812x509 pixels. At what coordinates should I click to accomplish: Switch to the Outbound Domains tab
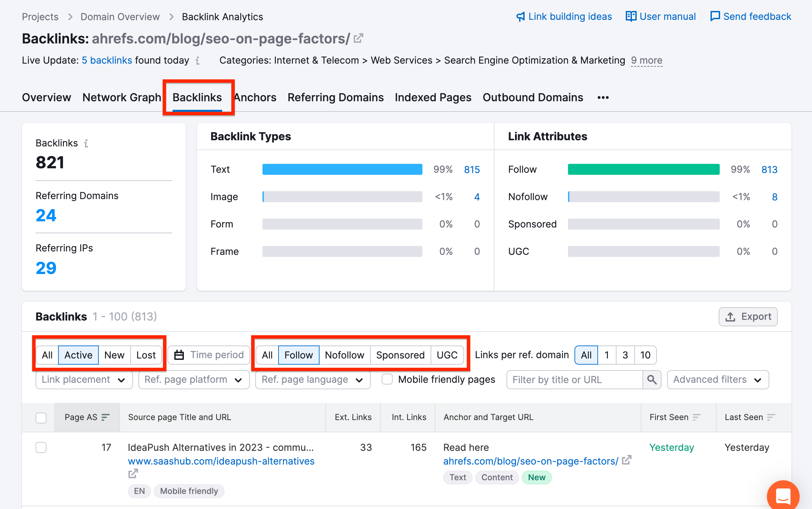point(533,97)
